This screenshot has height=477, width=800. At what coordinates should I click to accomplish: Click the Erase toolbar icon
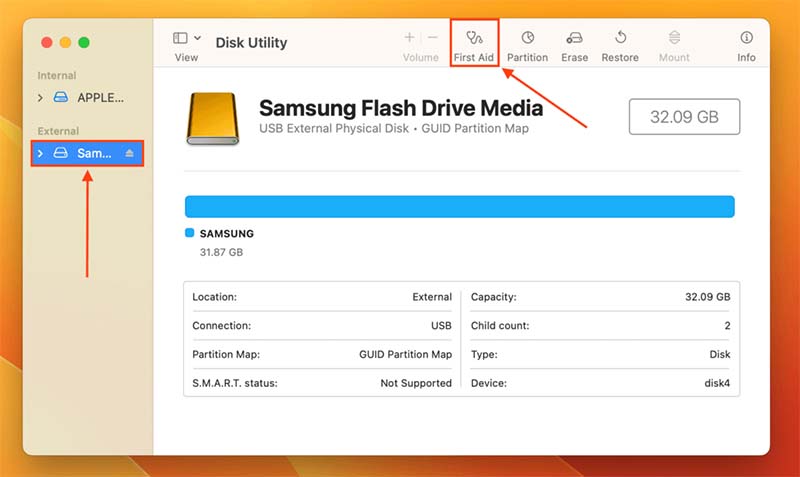[x=574, y=45]
